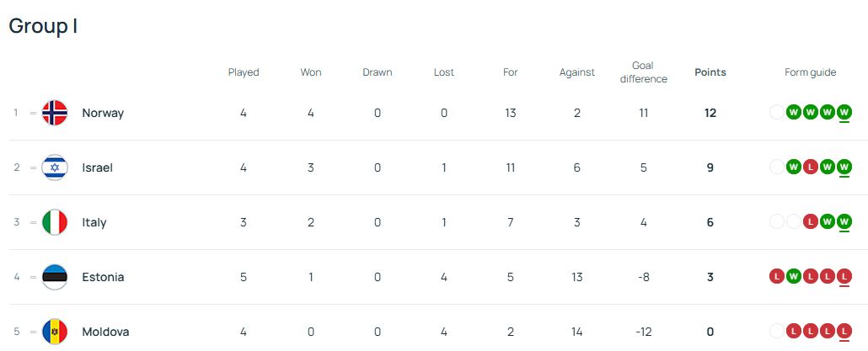Sort by the Goal difference column header
Screen dimensions: 868x351
[x=643, y=72]
